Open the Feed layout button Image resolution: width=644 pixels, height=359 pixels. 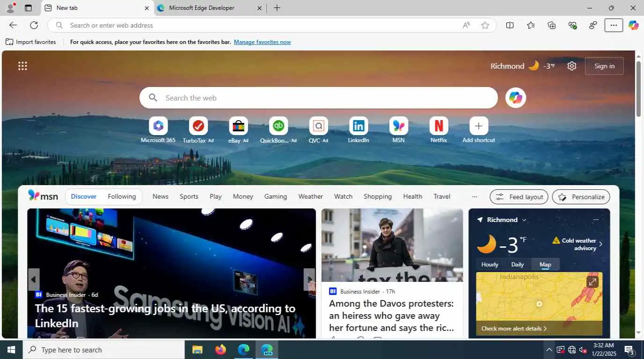[x=519, y=197]
